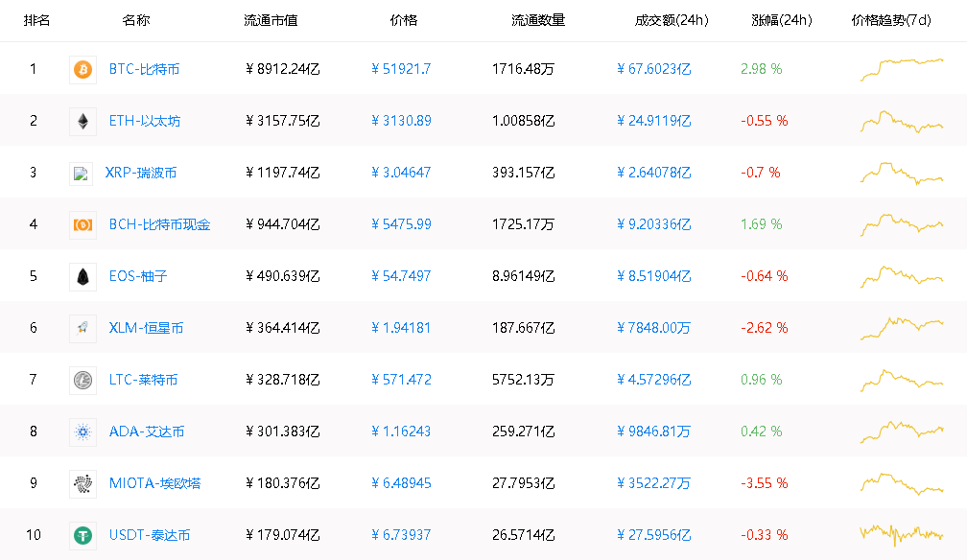
Task: Sort by 涨幅(24h) column header
Action: click(x=782, y=20)
